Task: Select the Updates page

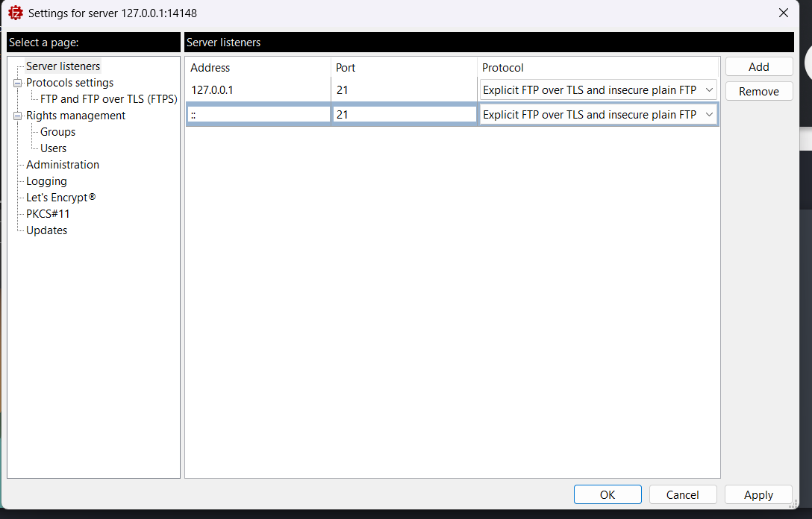Action: click(46, 230)
